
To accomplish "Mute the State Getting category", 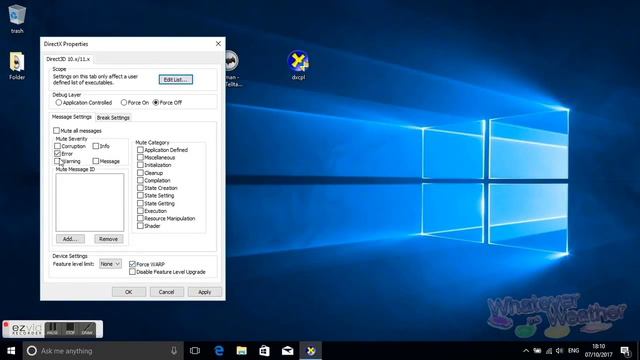I will point(140,203).
